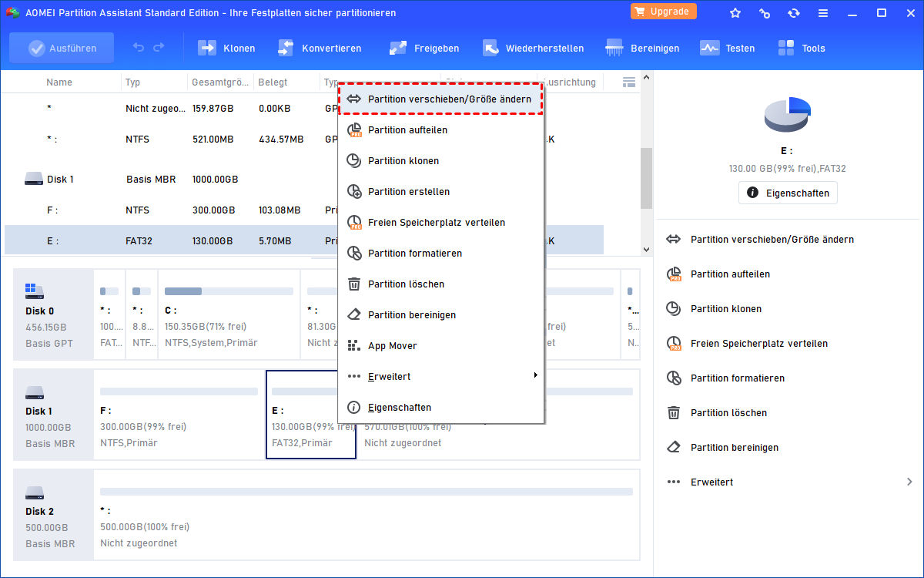The height and width of the screenshot is (578, 924).
Task: Click the C: partition block on Disk 0
Action: click(229, 314)
